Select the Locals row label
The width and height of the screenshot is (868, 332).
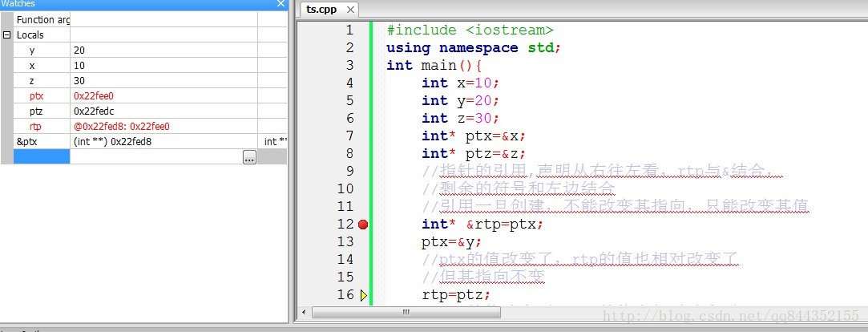[30, 35]
